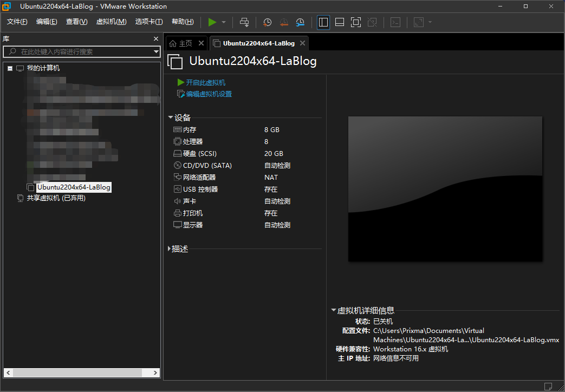Screen dimensions: 565x392
Task: Click 显示器 display device icon
Action: pos(177,225)
